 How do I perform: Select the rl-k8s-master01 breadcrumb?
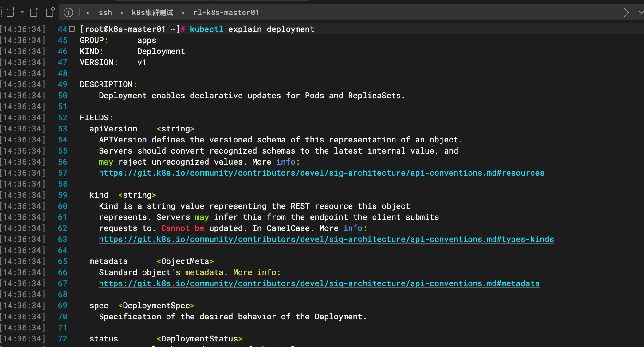(x=226, y=13)
